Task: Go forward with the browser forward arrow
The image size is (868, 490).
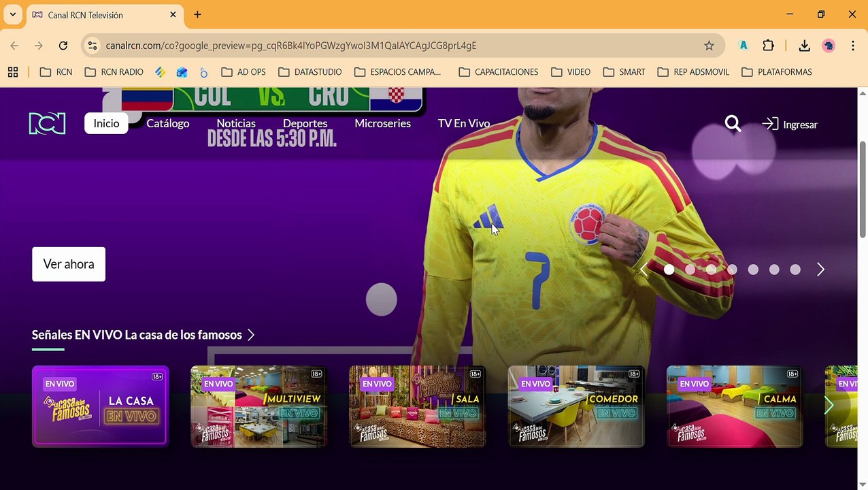Action: click(39, 46)
